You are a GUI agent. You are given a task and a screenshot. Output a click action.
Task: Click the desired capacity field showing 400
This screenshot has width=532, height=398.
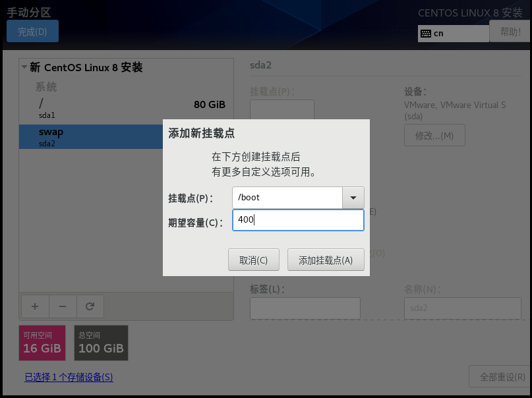(x=298, y=220)
